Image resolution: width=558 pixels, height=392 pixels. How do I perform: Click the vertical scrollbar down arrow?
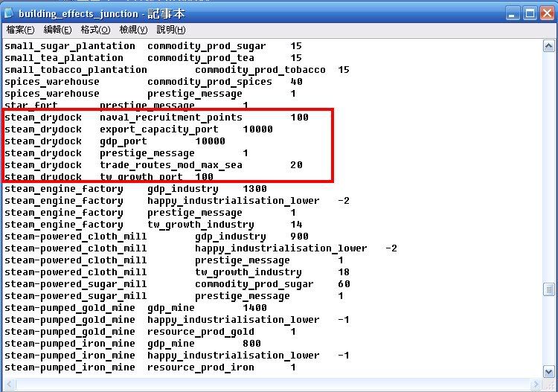tap(548, 370)
